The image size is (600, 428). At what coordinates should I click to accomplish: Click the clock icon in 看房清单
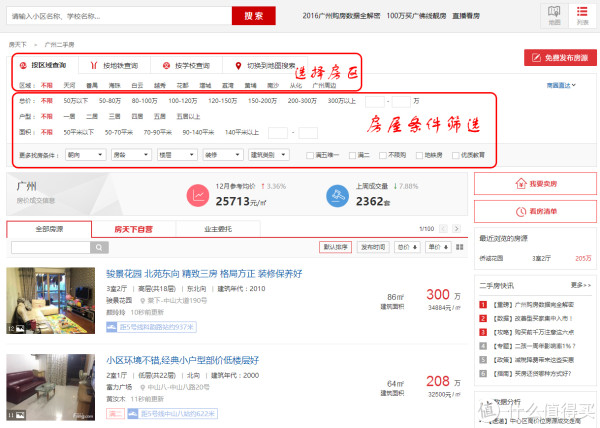tap(521, 212)
